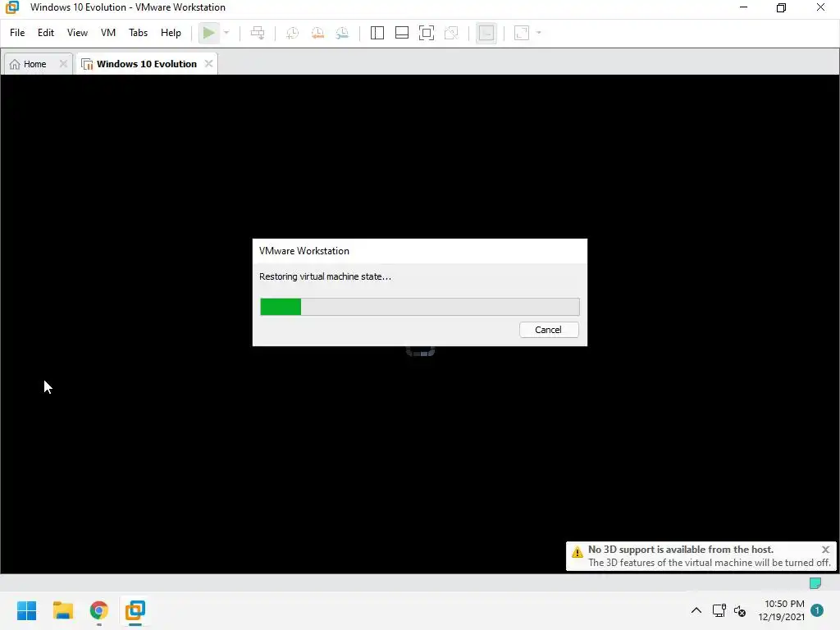
Task: Open Google Chrome from taskbar
Action: (99, 610)
